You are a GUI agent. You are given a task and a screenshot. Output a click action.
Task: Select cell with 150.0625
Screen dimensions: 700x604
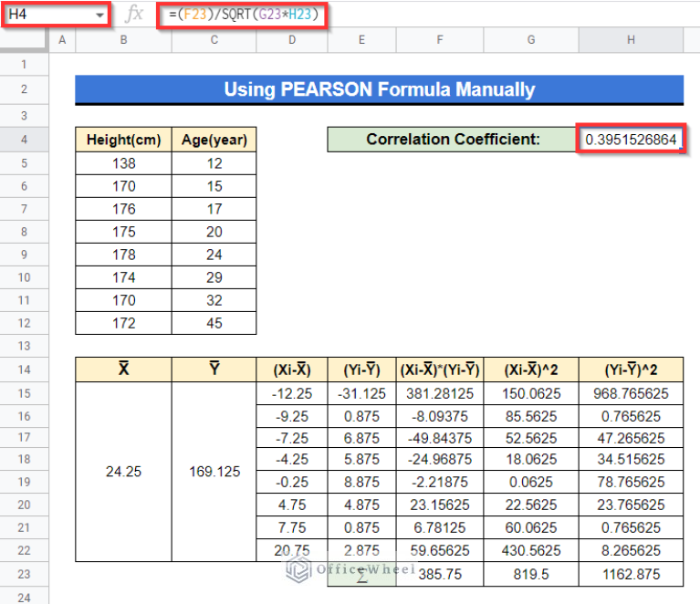531,393
